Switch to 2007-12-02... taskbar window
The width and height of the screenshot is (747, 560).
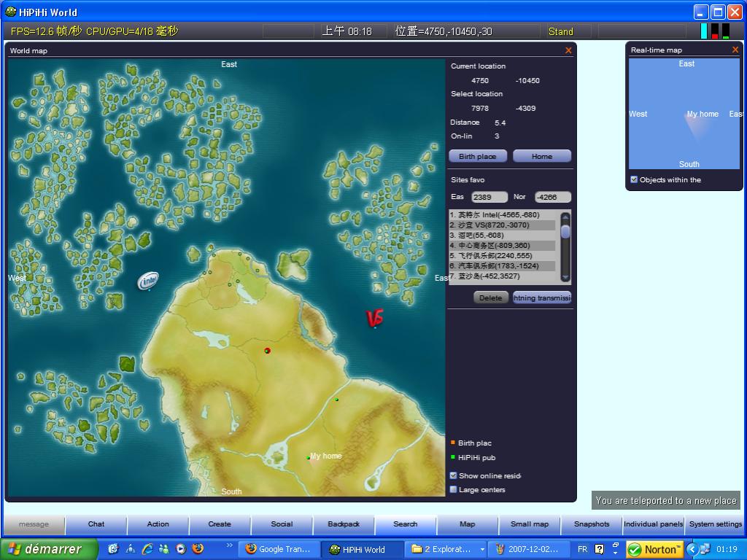[x=527, y=549]
